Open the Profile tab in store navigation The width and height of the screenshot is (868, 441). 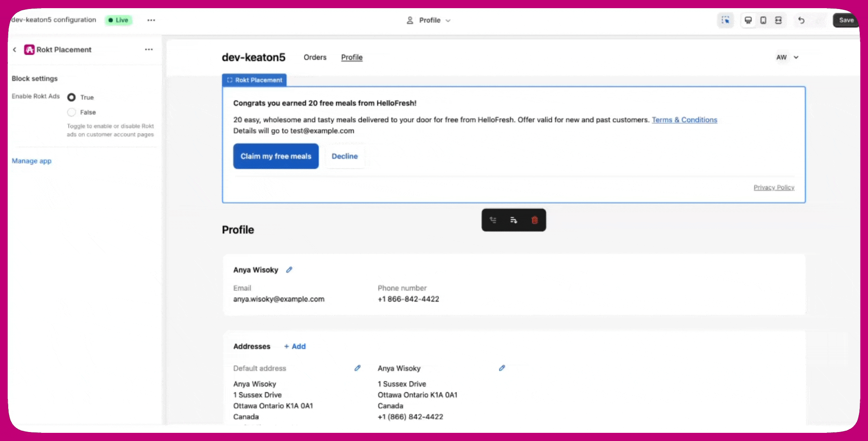click(352, 58)
